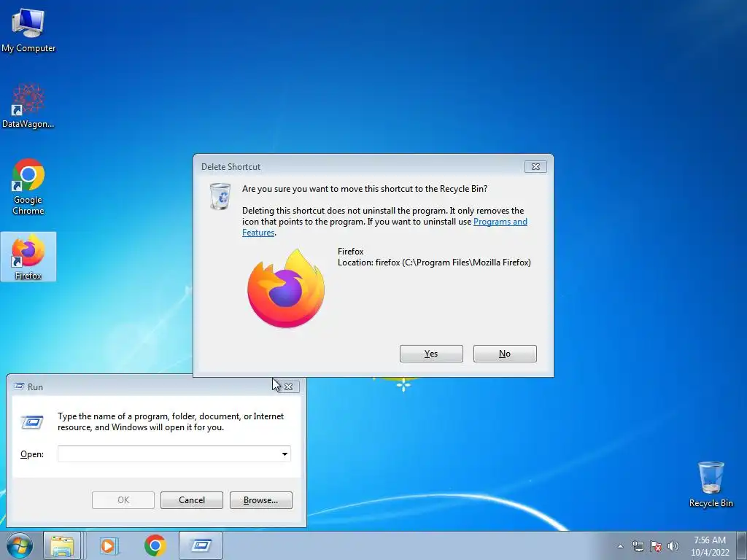Image resolution: width=747 pixels, height=560 pixels.
Task: Show hidden tray icons arrow
Action: 620,546
